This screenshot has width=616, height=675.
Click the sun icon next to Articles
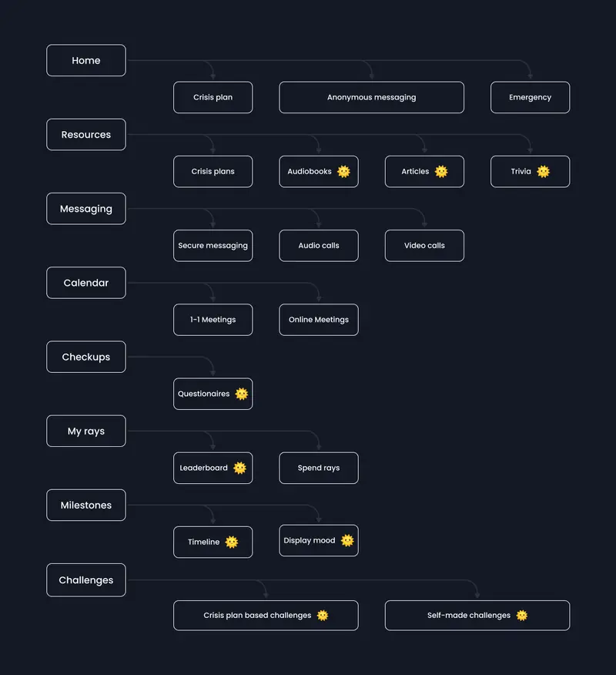coord(441,172)
